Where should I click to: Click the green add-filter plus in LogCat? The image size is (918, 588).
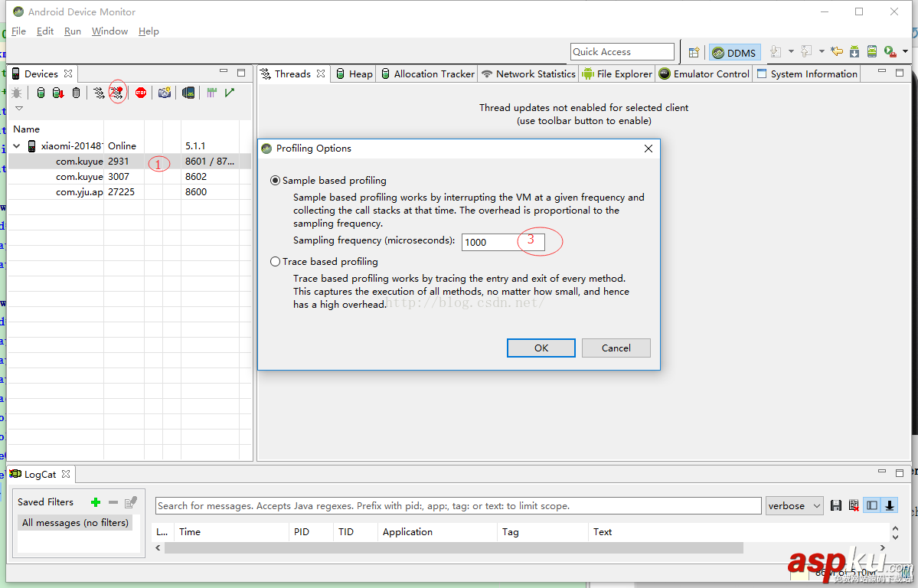96,501
